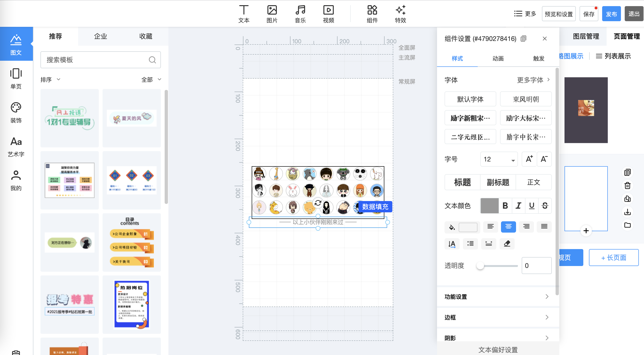
Task: Open the 视频 video tool
Action: tap(329, 14)
